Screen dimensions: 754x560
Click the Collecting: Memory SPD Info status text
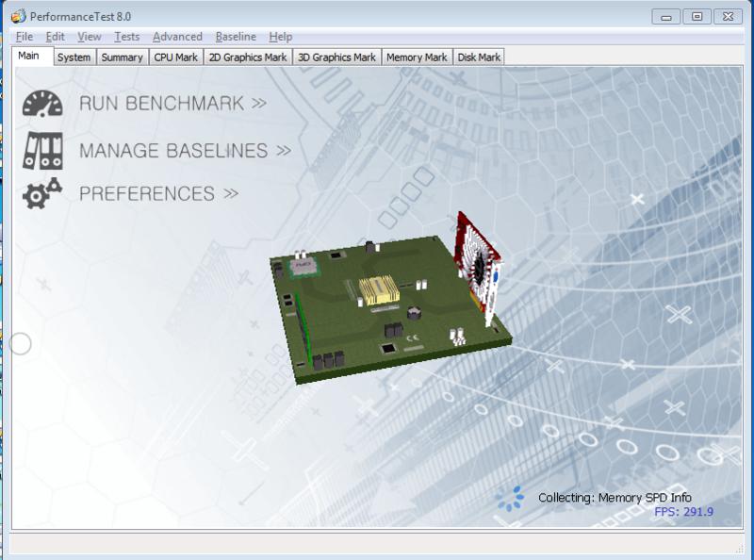tap(615, 498)
